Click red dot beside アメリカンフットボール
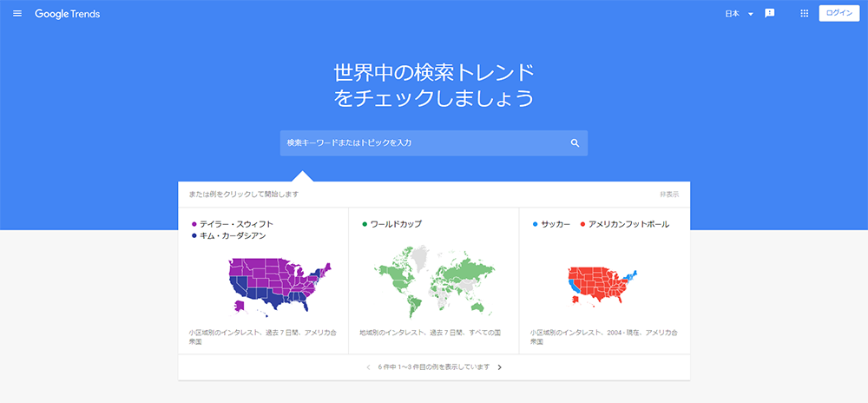Image resolution: width=868 pixels, height=403 pixels. (x=582, y=224)
